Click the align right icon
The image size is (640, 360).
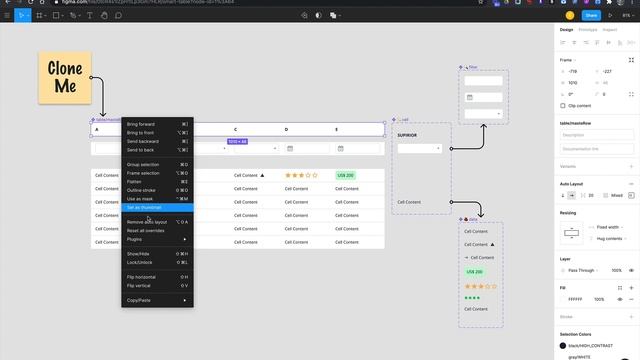tap(586, 42)
